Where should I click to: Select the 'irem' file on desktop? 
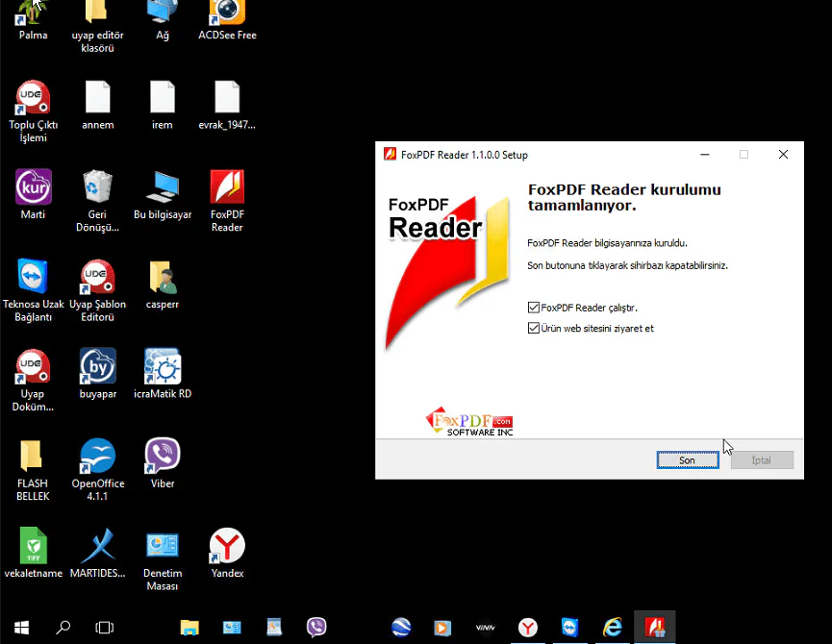point(163,105)
